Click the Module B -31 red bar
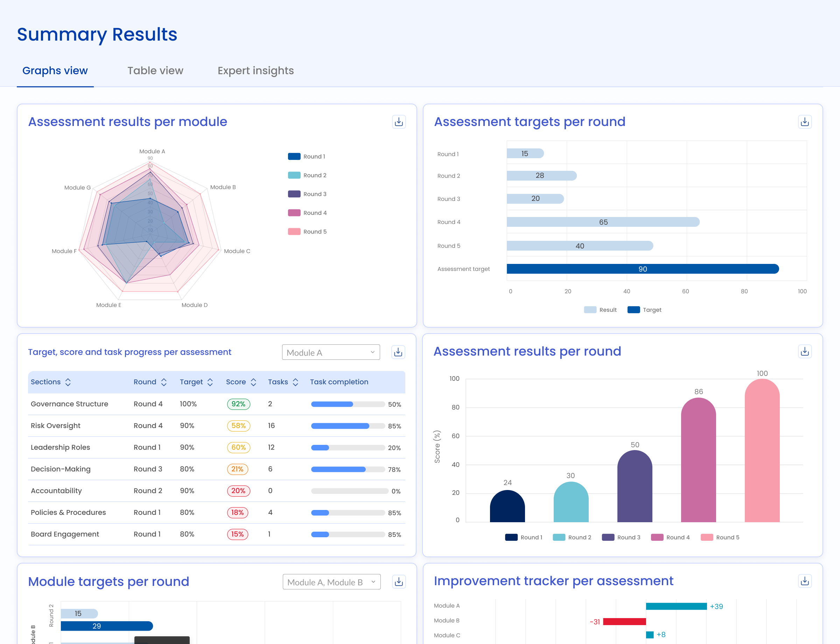840x644 pixels. point(624,621)
